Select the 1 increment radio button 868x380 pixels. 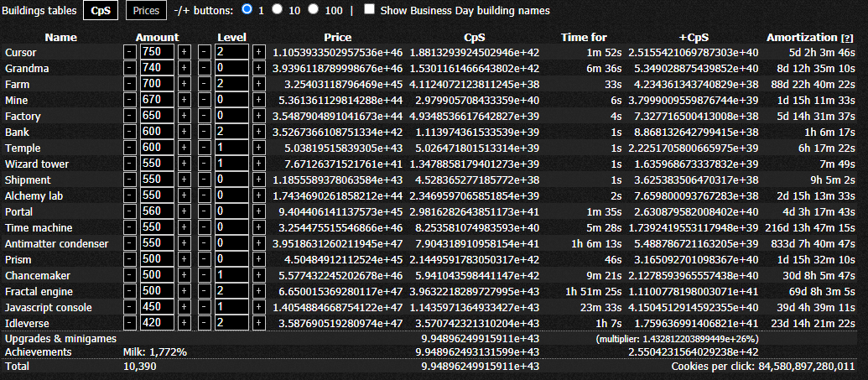[247, 9]
